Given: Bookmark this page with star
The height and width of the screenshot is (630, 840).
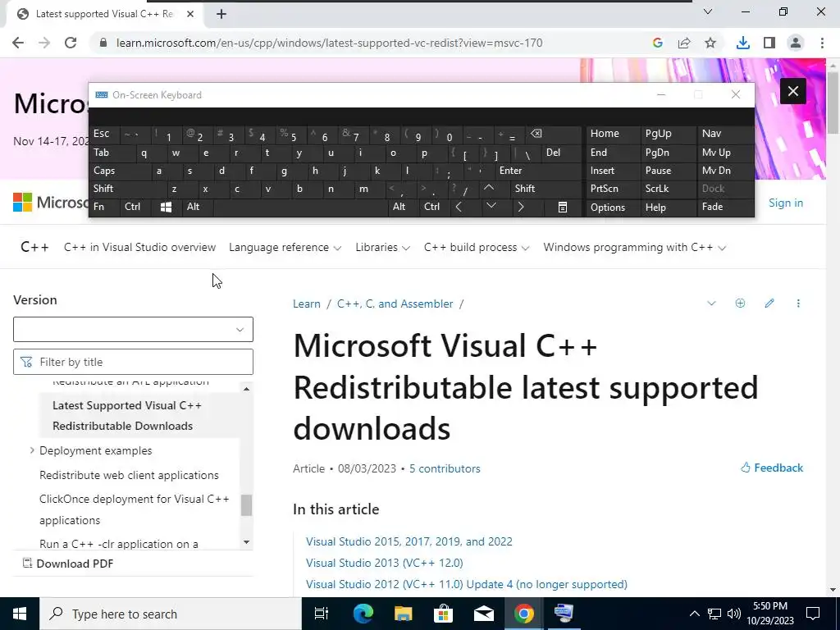Looking at the screenshot, I should coord(710,43).
